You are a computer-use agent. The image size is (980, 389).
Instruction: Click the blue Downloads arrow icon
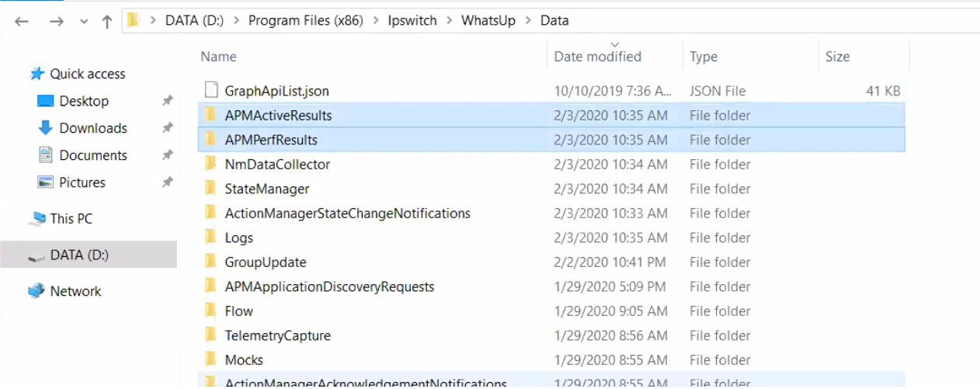coord(46,128)
